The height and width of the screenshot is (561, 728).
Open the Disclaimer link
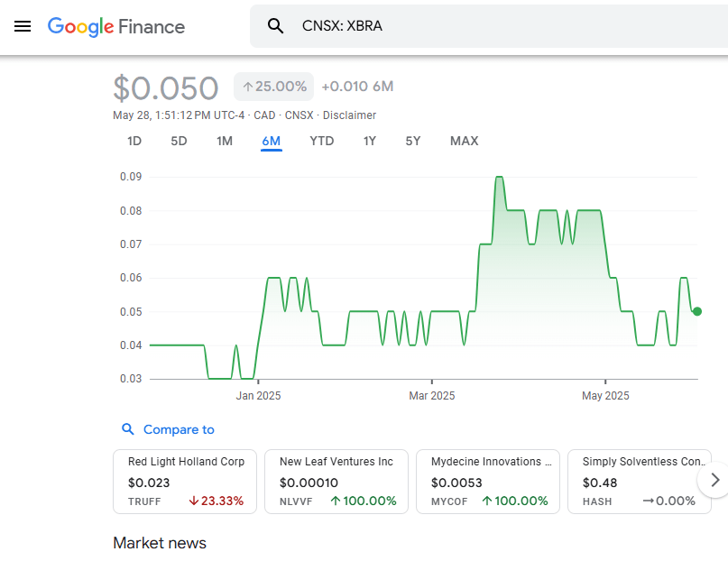click(x=349, y=115)
